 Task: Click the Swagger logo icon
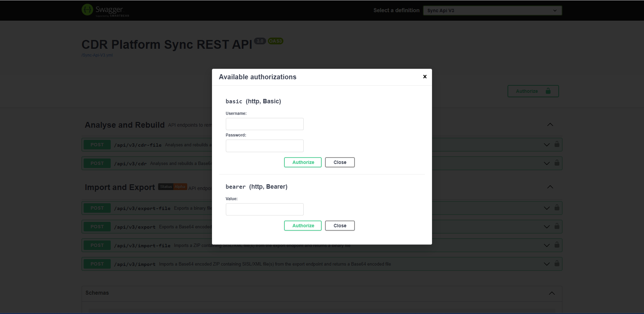(87, 10)
